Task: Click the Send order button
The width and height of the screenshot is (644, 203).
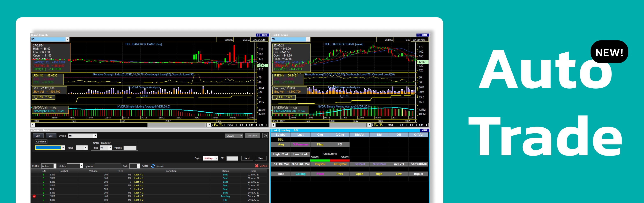Action: [x=247, y=158]
